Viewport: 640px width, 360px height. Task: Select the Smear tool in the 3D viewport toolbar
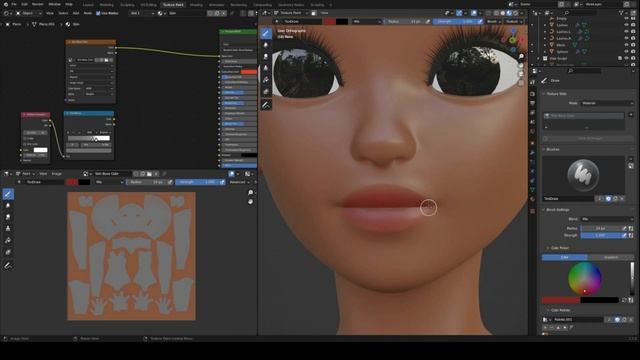pyautogui.click(x=266, y=57)
